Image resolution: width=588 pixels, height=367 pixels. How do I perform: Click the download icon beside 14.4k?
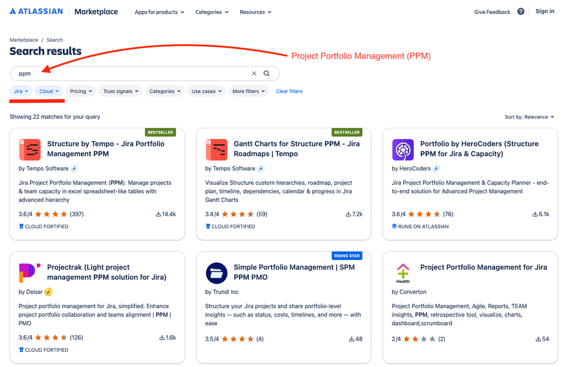158,214
